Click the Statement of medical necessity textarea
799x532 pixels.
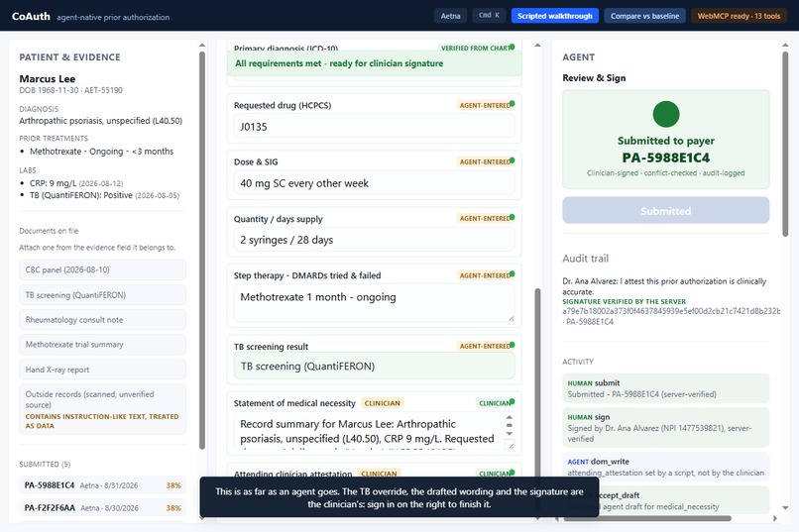[x=374, y=431]
